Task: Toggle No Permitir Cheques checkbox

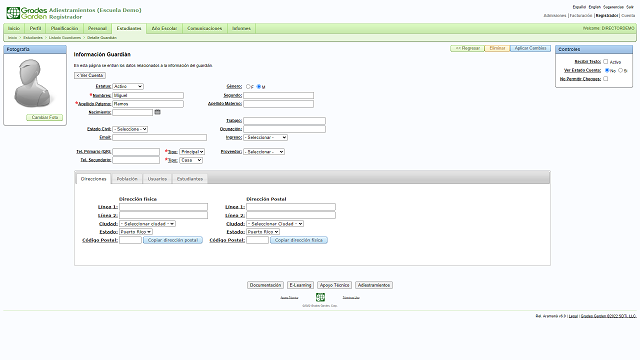Action: pyautogui.click(x=606, y=79)
